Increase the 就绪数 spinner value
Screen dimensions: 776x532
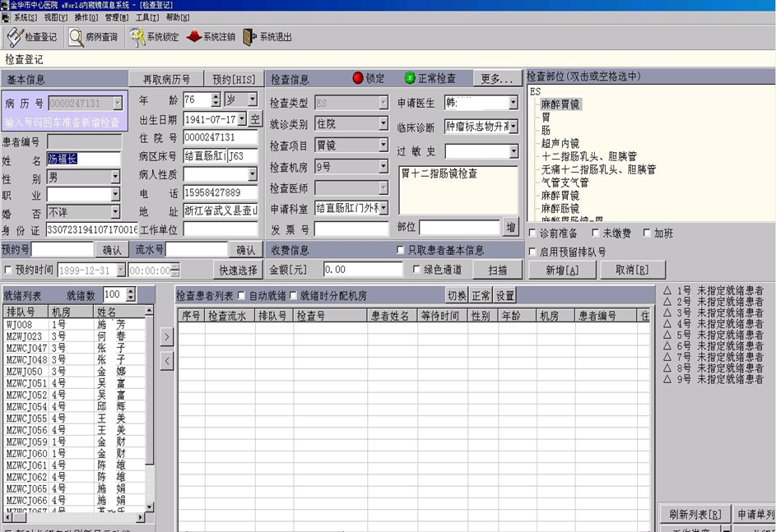click(x=131, y=291)
